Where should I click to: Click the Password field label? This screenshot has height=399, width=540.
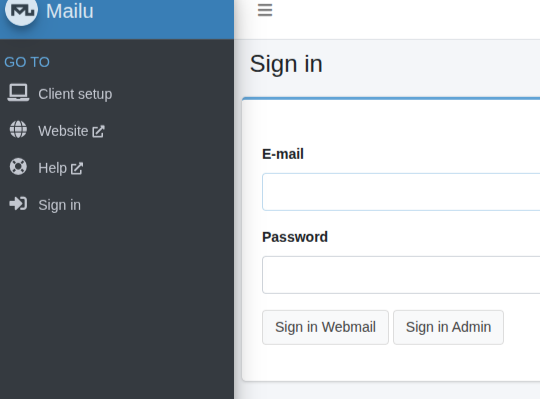[x=295, y=237]
